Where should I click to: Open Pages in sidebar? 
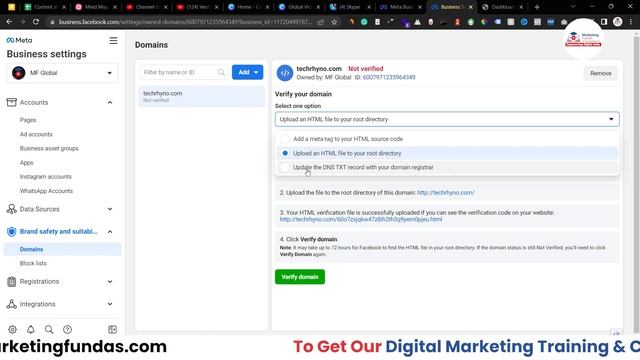pos(28,120)
